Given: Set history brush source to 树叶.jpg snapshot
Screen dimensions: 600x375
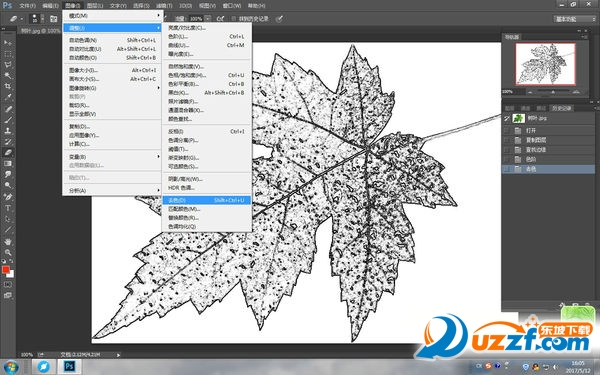Looking at the screenshot, I should click(x=507, y=118).
